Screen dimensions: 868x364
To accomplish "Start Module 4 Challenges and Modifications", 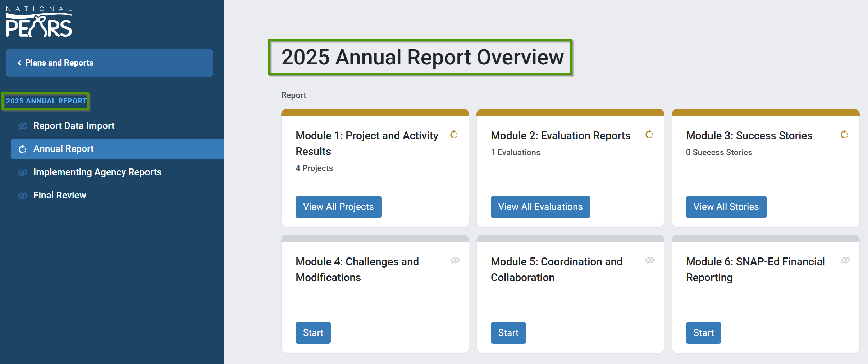I will 313,333.
